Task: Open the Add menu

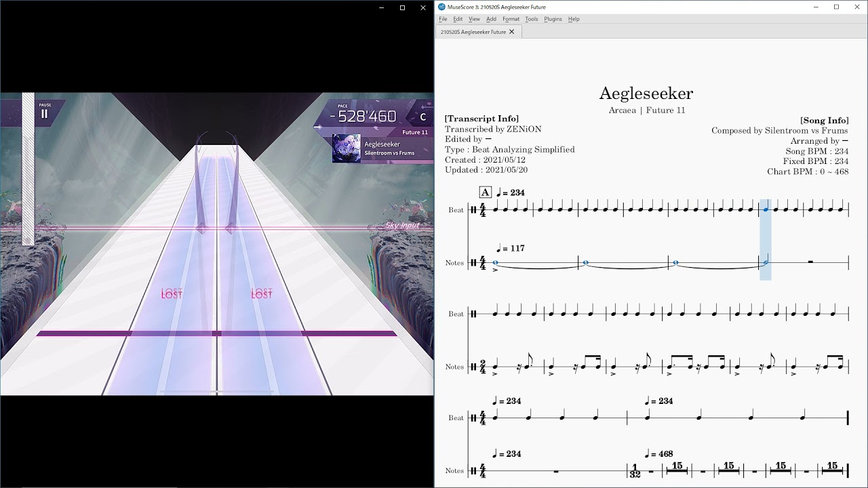Action: click(491, 19)
